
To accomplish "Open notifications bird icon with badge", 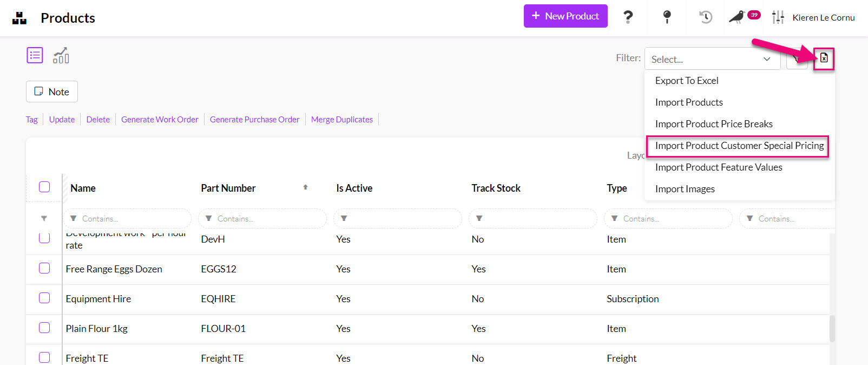I will point(738,17).
